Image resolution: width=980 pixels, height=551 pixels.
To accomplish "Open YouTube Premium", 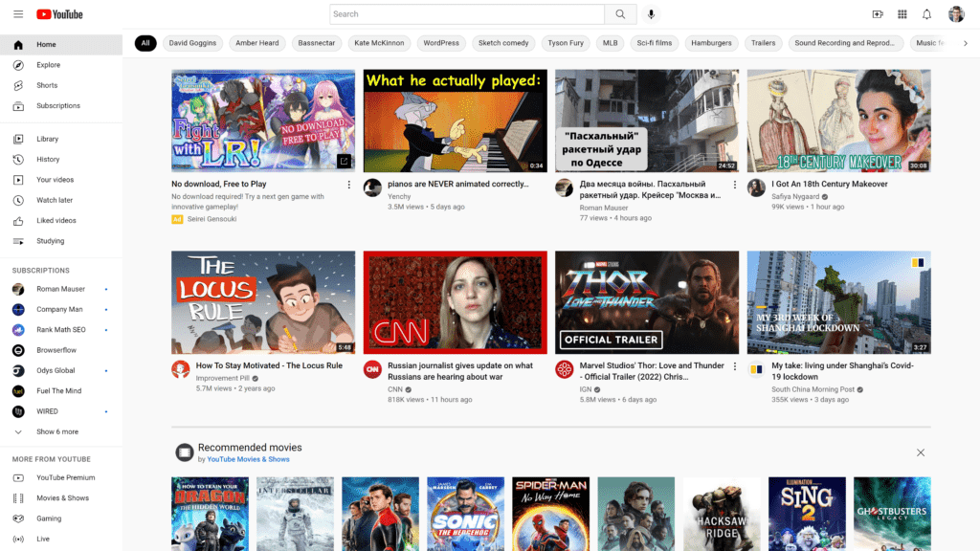I will pyautogui.click(x=61, y=478).
